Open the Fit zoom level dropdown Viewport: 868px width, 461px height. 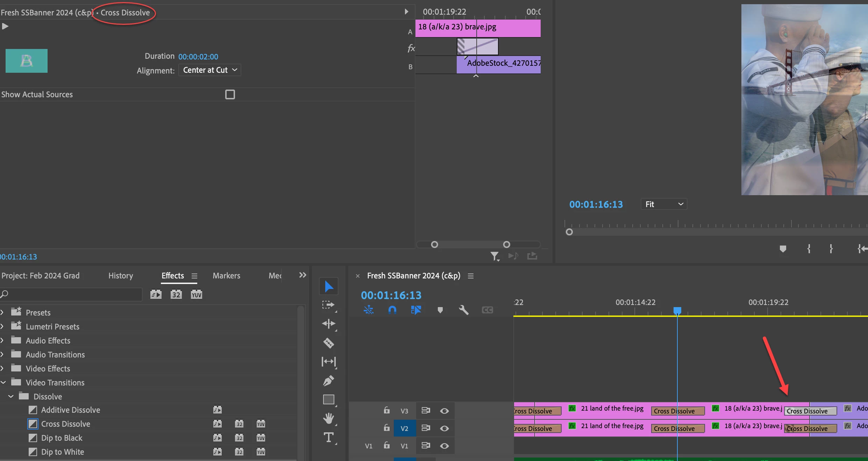663,204
